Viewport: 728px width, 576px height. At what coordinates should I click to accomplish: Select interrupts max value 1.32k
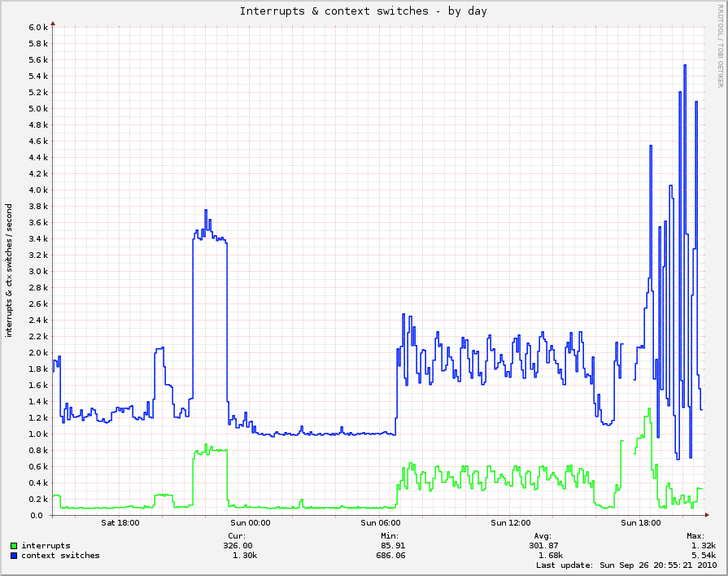(x=704, y=546)
